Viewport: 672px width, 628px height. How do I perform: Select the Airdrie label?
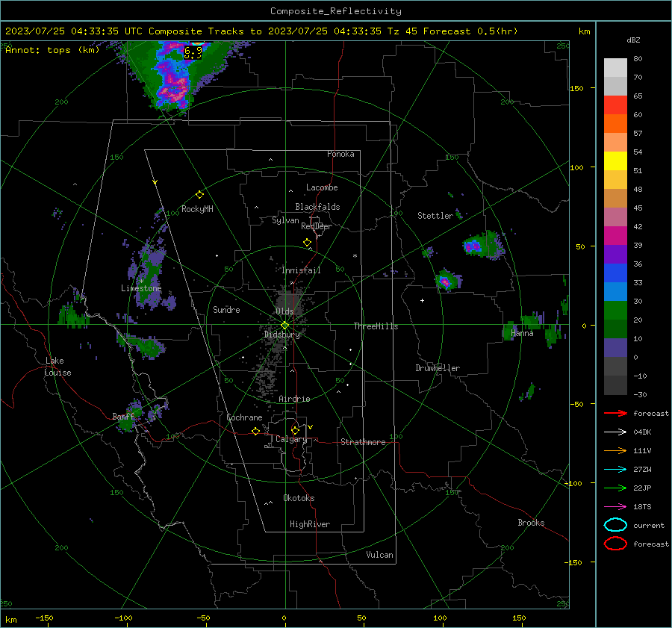click(x=294, y=399)
